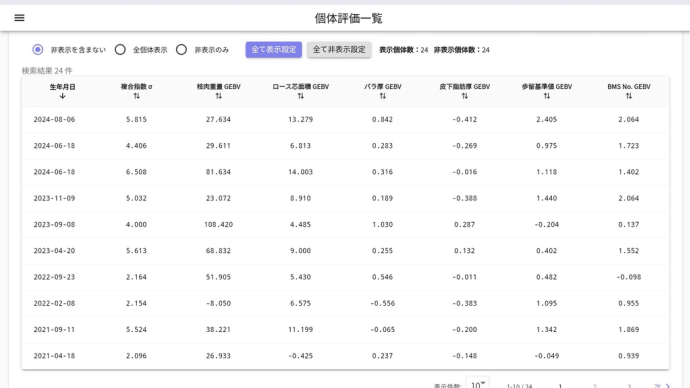Viewport: 690px width, 388px height.
Task: Sort by ロース芯面積 GEBV arrows icon
Action: (x=301, y=96)
